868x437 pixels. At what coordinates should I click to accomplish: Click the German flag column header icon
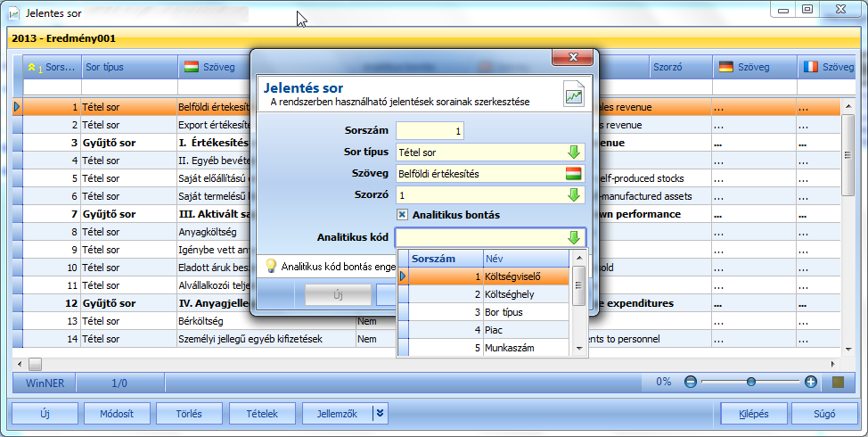[x=725, y=67]
